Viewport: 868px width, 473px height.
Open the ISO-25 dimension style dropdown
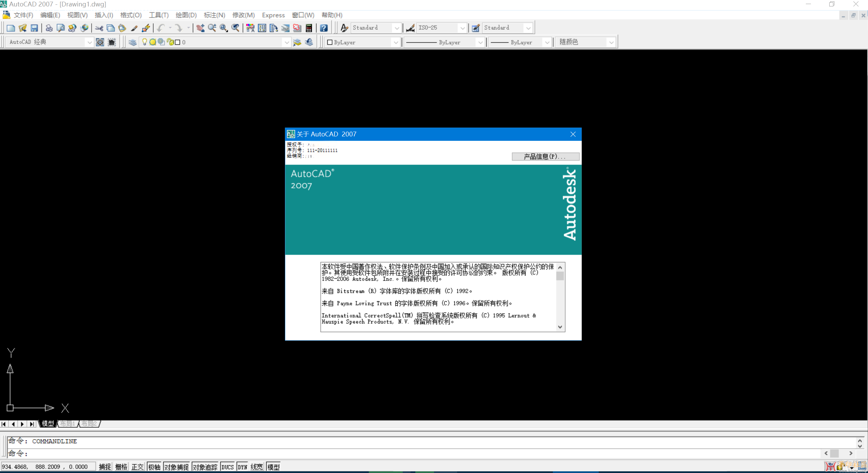(462, 28)
